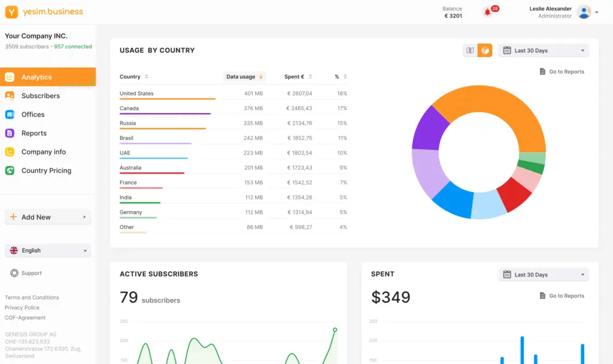This screenshot has height=364, width=613.
Task: Click the Company info sidebar icon
Action: (x=10, y=152)
